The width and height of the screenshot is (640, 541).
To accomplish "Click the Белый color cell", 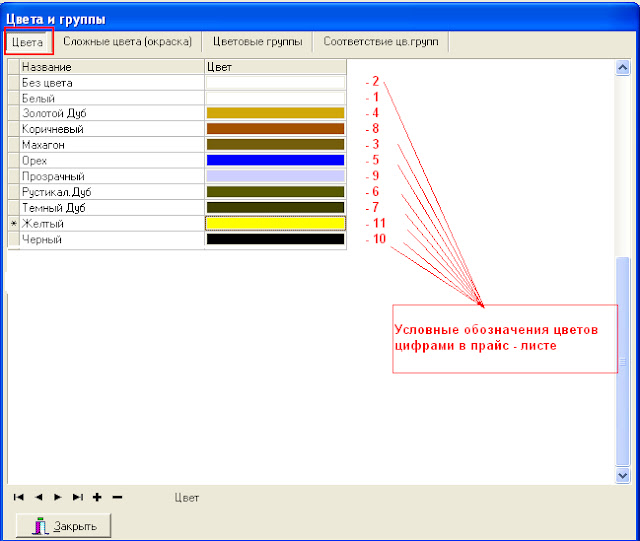I will point(275,98).
